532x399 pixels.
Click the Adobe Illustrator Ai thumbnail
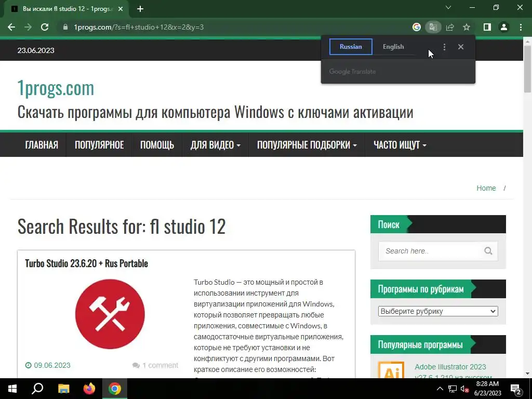coord(391,370)
